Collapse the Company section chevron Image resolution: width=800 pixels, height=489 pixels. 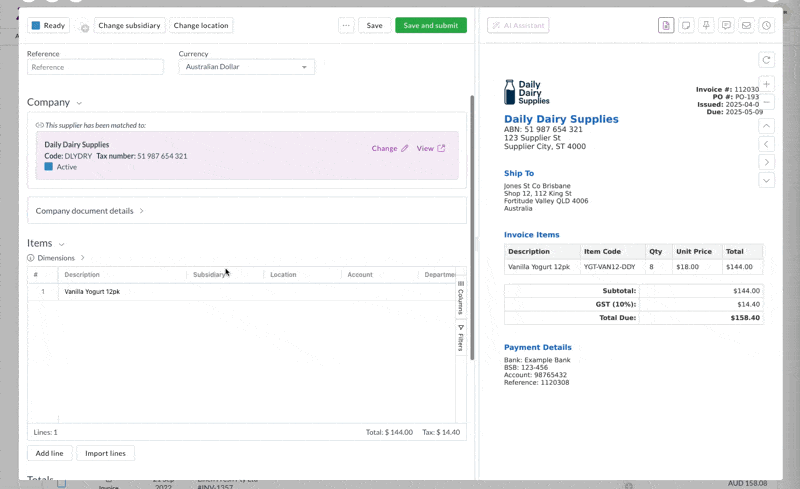click(79, 103)
